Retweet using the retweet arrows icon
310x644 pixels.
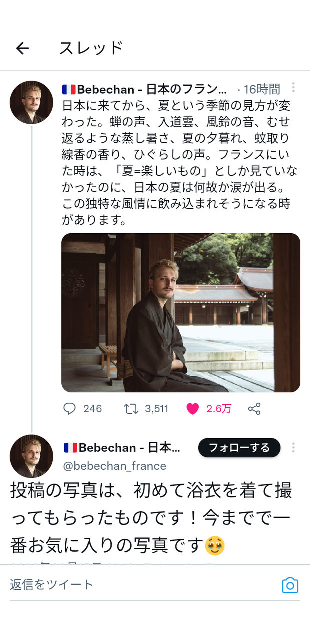131,409
